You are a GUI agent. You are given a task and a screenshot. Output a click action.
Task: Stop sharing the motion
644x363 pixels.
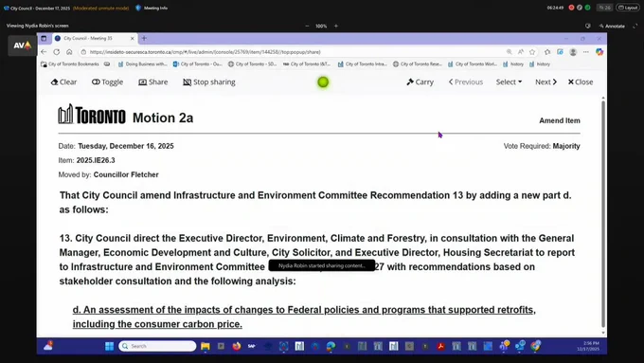point(209,82)
